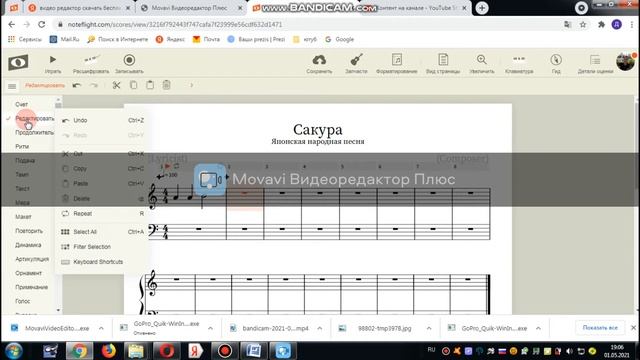Reload the page with browser refresh
The image size is (640, 360).
[x=42, y=24]
